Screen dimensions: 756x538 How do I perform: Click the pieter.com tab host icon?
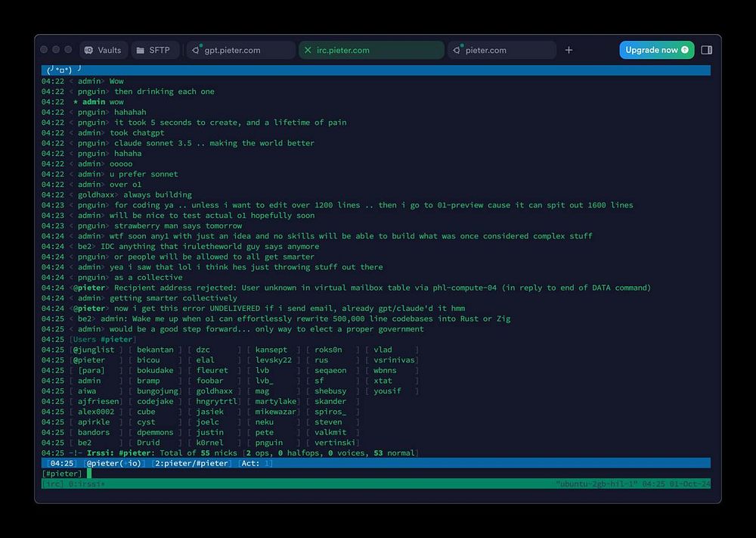point(457,50)
